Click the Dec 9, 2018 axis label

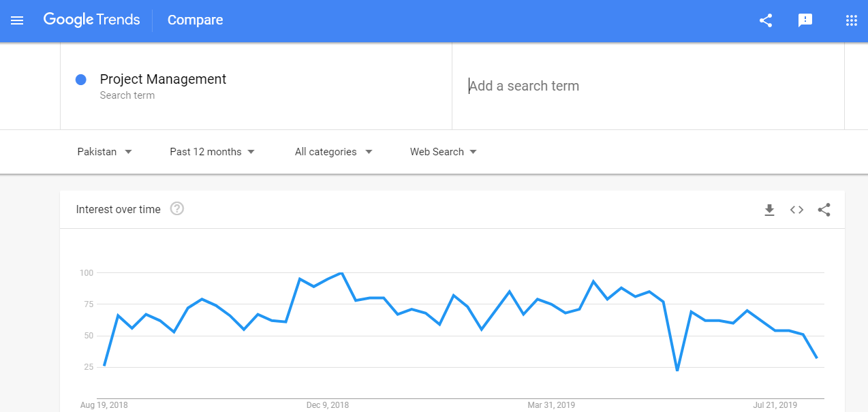click(x=328, y=405)
